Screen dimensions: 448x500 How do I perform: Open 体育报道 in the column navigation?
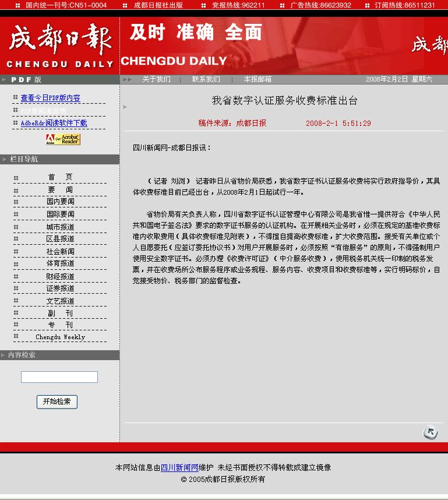(x=61, y=263)
